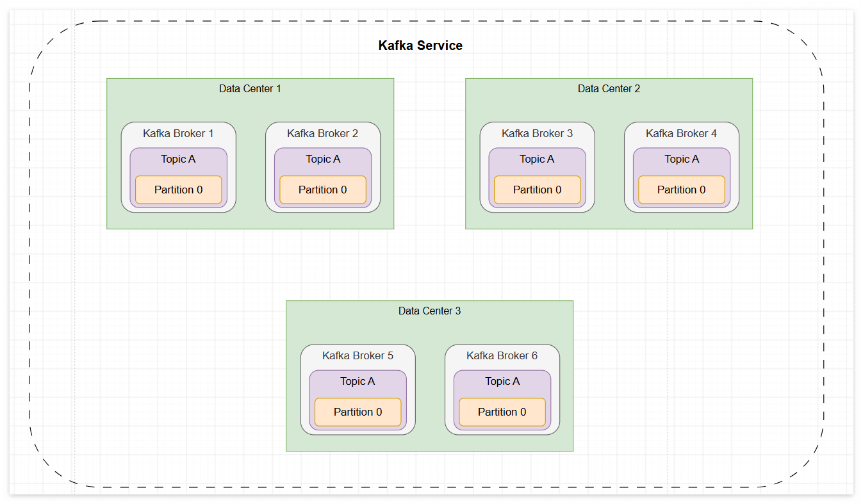Select the "Kafka Broker 4" label

681,133
